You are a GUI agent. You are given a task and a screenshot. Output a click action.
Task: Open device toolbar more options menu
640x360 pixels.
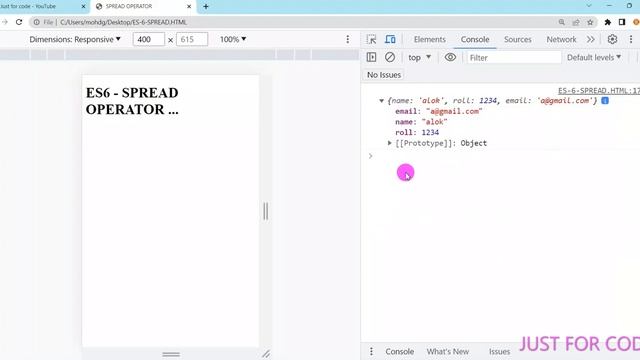coord(347,39)
